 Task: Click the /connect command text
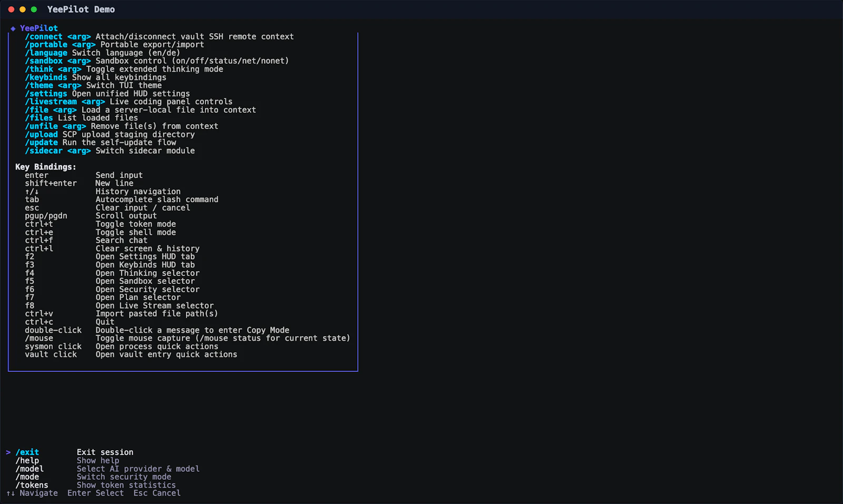(44, 37)
